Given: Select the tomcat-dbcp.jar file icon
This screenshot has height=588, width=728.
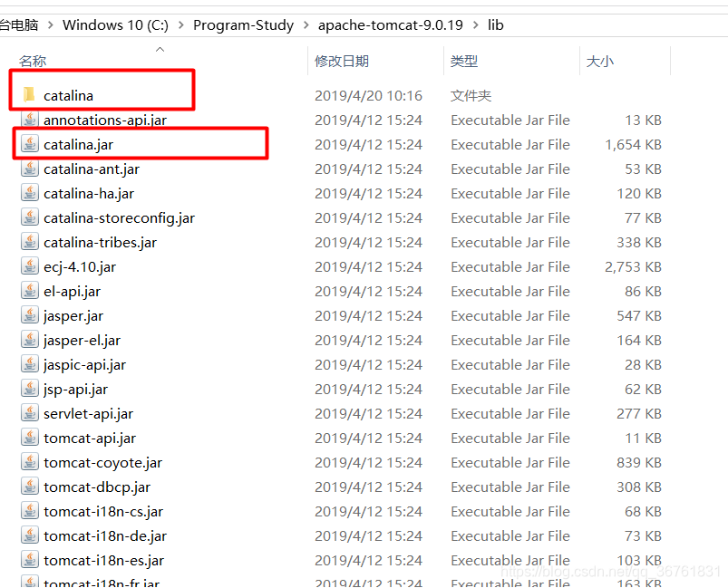Looking at the screenshot, I should tap(30, 487).
